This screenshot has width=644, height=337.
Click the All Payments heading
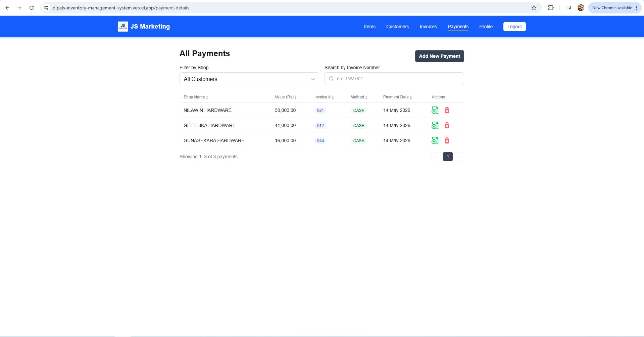point(205,53)
